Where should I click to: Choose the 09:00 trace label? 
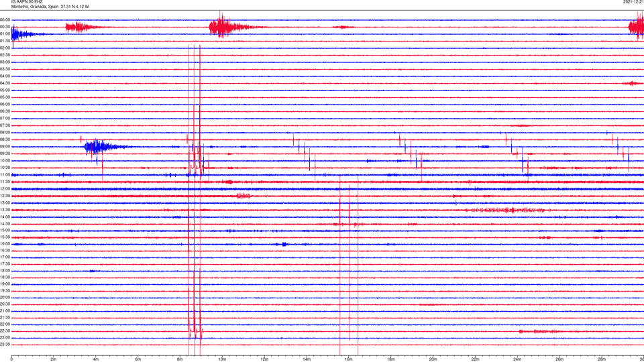click(x=5, y=147)
